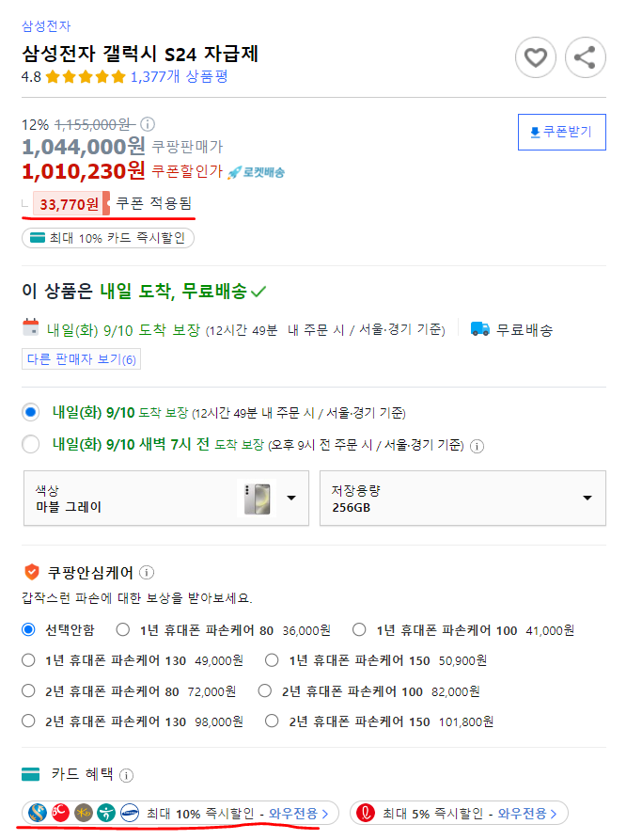The image size is (642, 840).
Task: Open the 저장용량 256GB dropdown
Action: [x=462, y=499]
